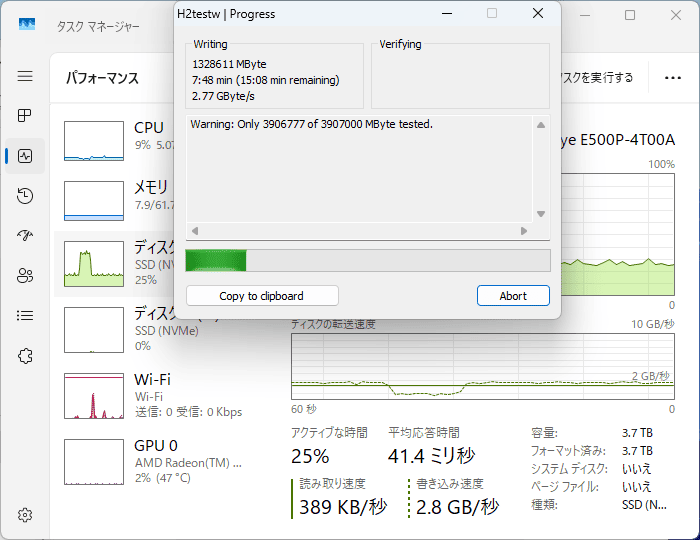Go to Users page icon
Image resolution: width=700 pixels, height=540 pixels.
(x=25, y=276)
